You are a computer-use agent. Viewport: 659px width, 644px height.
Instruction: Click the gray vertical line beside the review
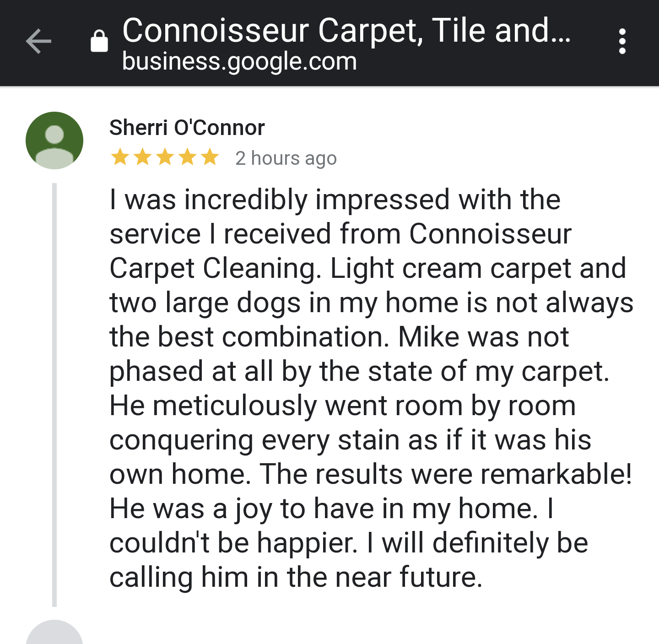54,394
